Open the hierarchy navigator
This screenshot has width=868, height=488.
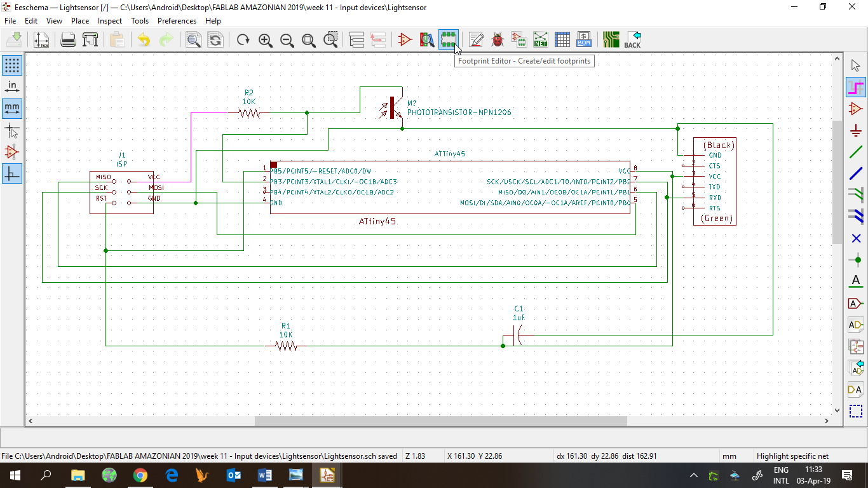tap(357, 39)
